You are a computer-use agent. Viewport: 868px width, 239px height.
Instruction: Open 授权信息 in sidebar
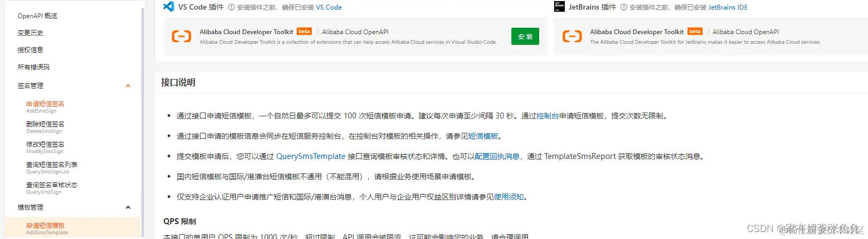30,50
